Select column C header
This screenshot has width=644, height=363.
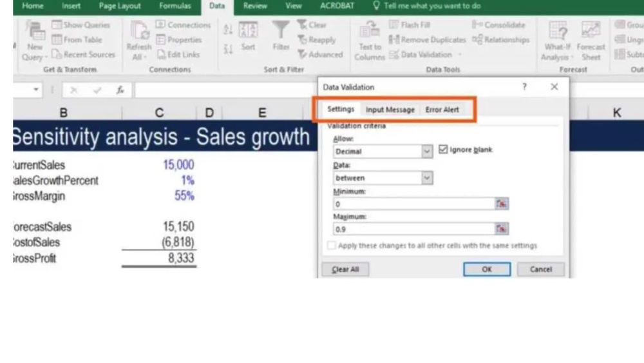point(159,112)
